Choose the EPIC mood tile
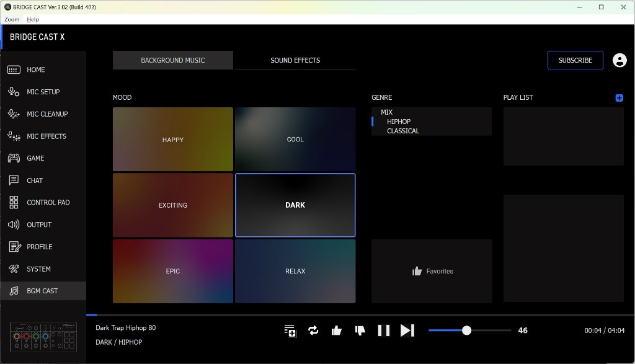The height and width of the screenshot is (364, 635). coord(173,271)
